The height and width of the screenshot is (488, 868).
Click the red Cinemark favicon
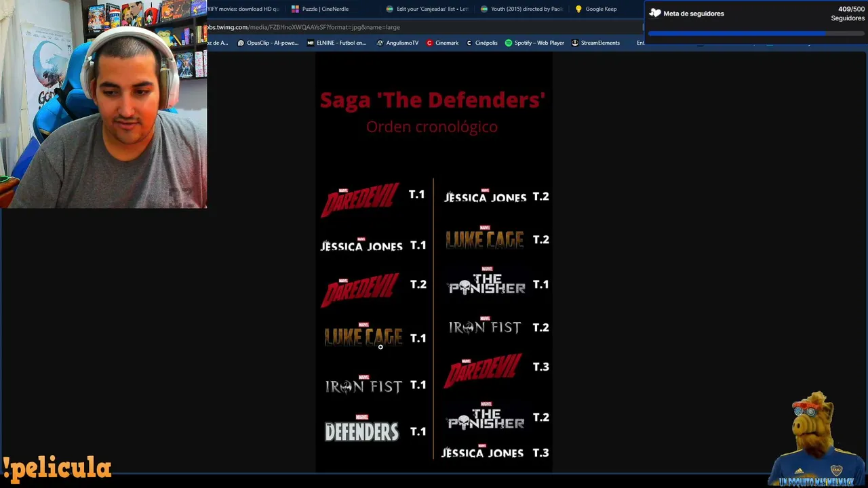pyautogui.click(x=429, y=43)
